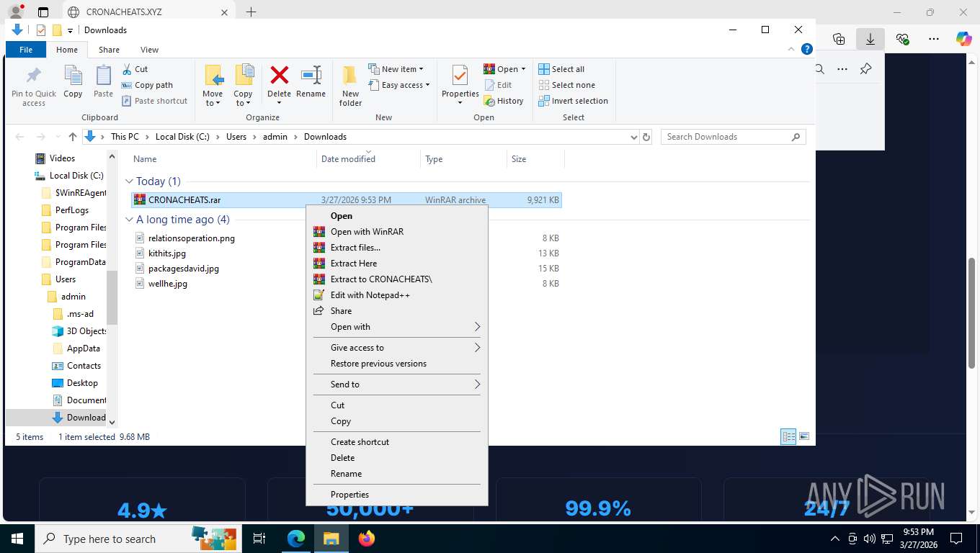Click Select none in the ribbon
The width and height of the screenshot is (980, 553).
566,85
